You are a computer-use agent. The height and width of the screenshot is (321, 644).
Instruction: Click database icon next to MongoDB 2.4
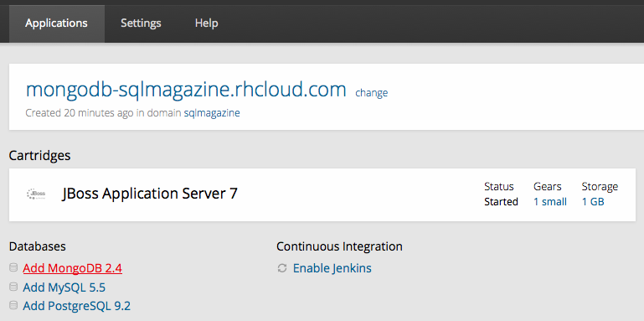13,268
